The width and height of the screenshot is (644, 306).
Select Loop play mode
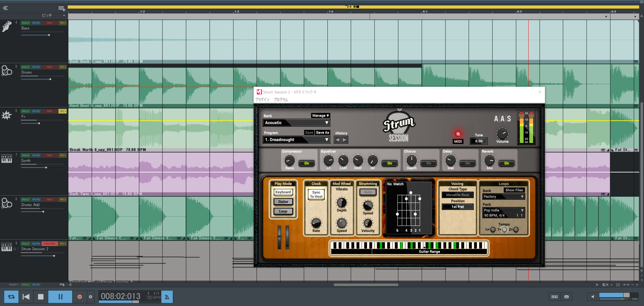coord(283,211)
